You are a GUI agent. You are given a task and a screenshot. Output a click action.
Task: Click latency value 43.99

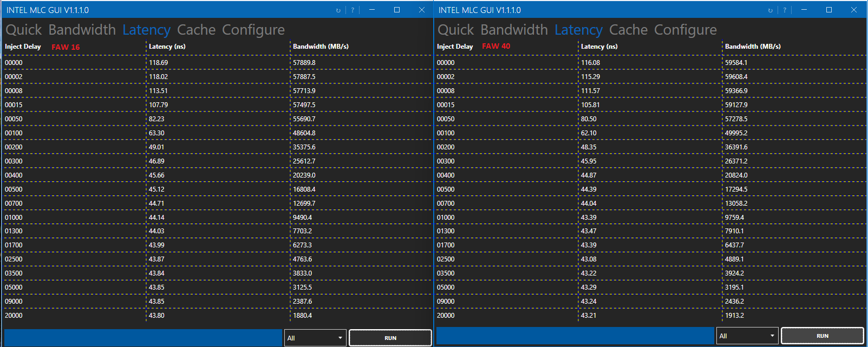click(x=156, y=245)
